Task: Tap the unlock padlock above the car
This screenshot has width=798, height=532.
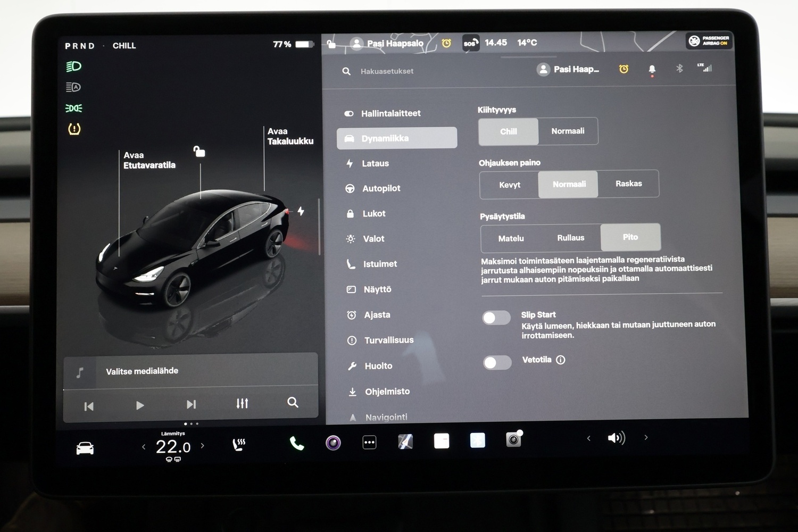Action: (199, 152)
